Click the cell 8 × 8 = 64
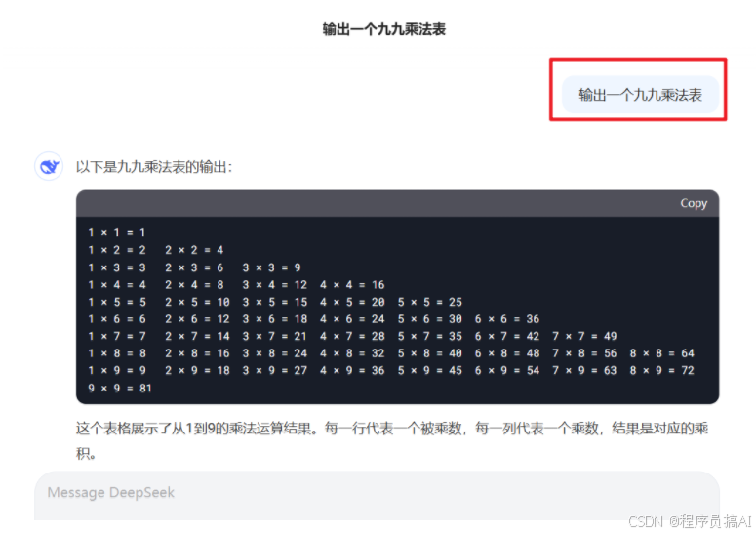756x535 pixels. point(661,353)
